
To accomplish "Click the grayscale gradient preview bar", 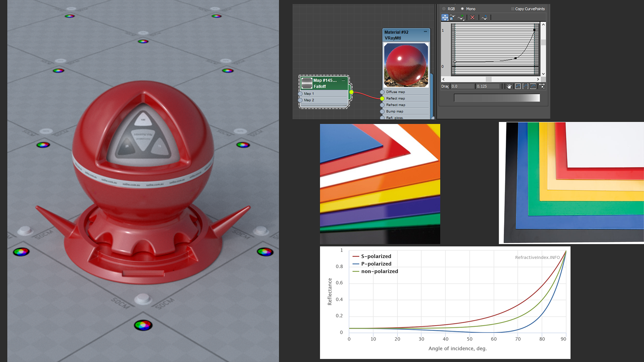I will pyautogui.click(x=497, y=98).
